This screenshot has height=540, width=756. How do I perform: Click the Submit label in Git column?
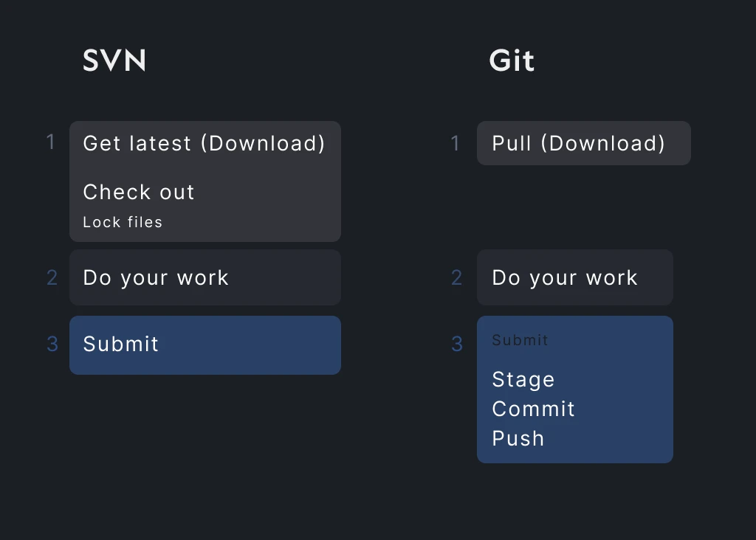click(520, 340)
